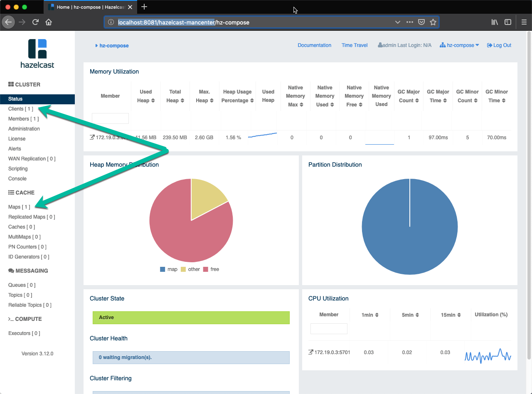Reload the page with refresh icon

pyautogui.click(x=35, y=22)
